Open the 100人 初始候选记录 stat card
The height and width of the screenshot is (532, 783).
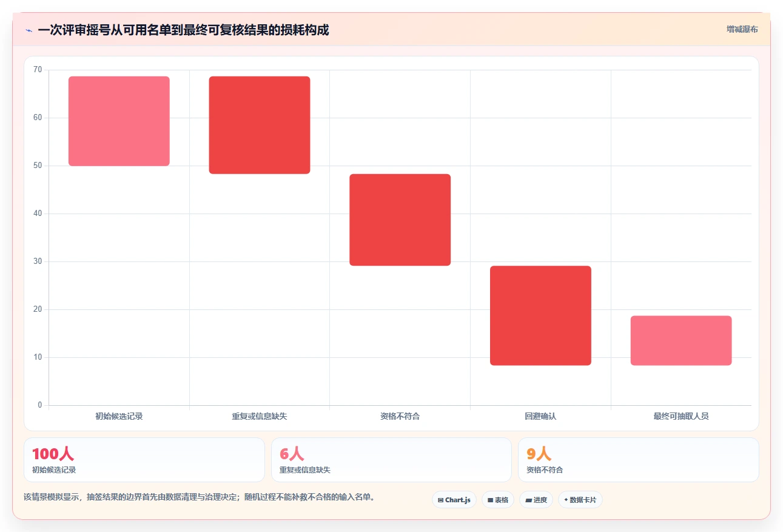144,460
